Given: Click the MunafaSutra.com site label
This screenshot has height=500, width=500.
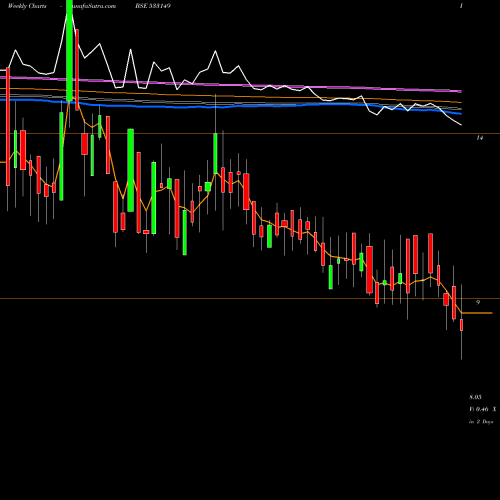Looking at the screenshot, I should tap(92, 6).
